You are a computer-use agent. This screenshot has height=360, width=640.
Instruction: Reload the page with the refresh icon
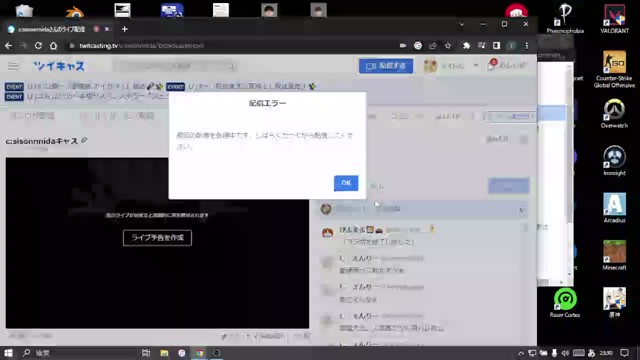[38, 46]
